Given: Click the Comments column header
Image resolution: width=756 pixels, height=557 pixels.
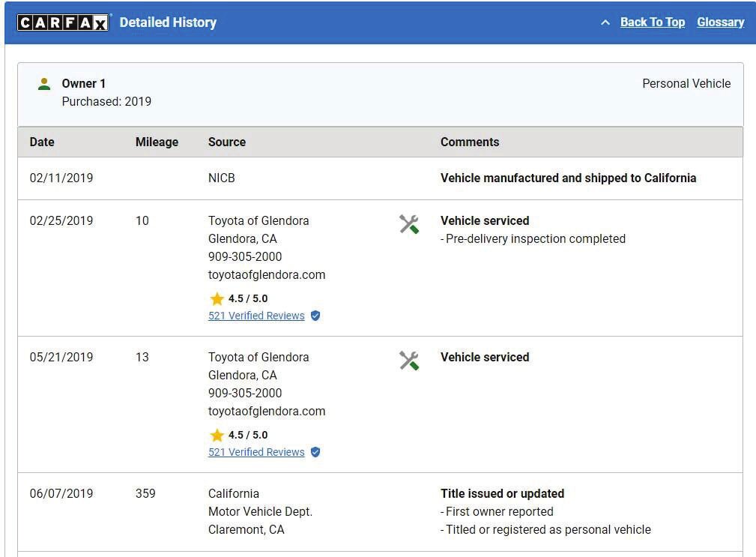Looking at the screenshot, I should click(x=470, y=142).
